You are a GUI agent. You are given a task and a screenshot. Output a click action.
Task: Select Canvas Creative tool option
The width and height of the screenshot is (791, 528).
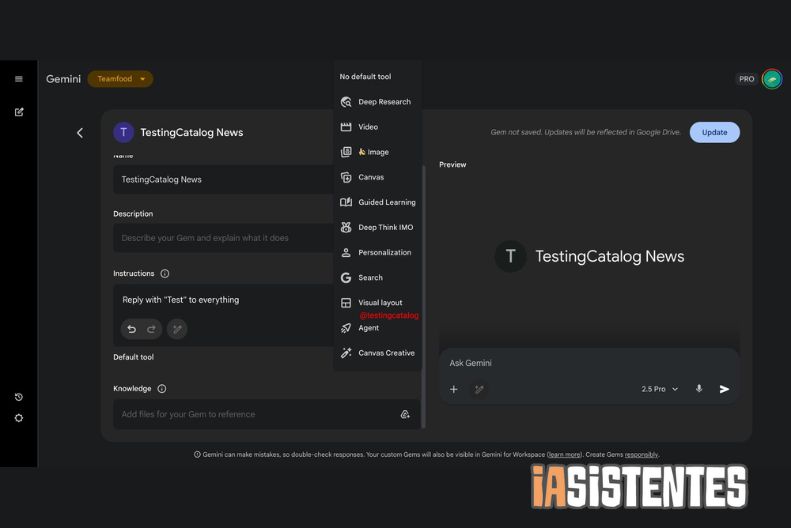tap(385, 353)
